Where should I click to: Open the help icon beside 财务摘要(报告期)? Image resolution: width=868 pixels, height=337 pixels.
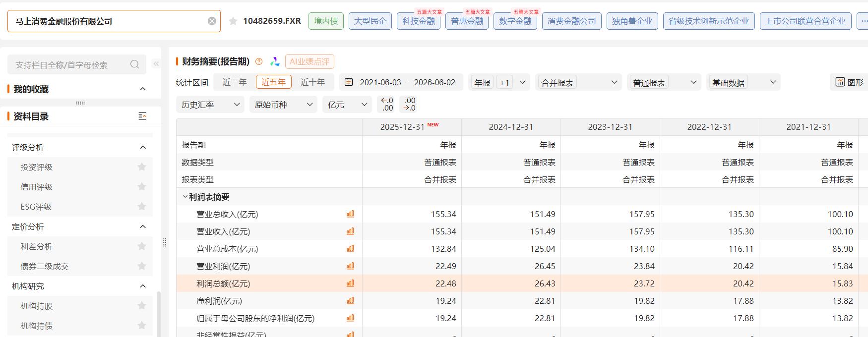pos(259,61)
